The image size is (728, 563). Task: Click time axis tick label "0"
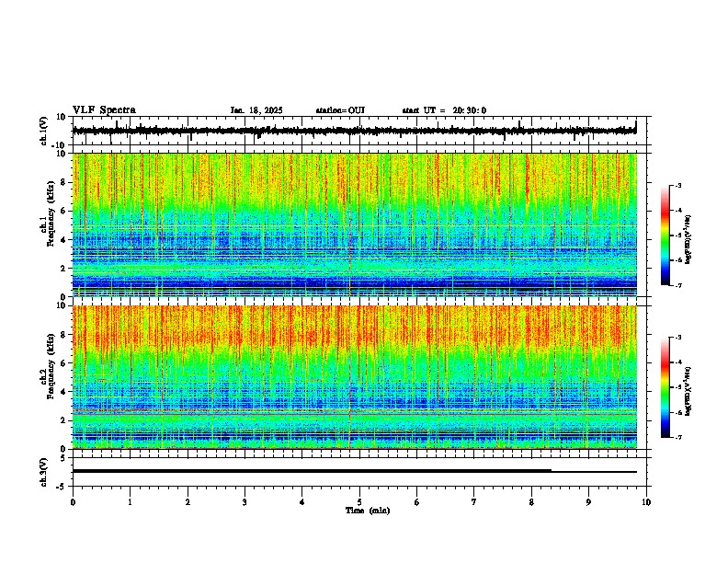(x=73, y=502)
